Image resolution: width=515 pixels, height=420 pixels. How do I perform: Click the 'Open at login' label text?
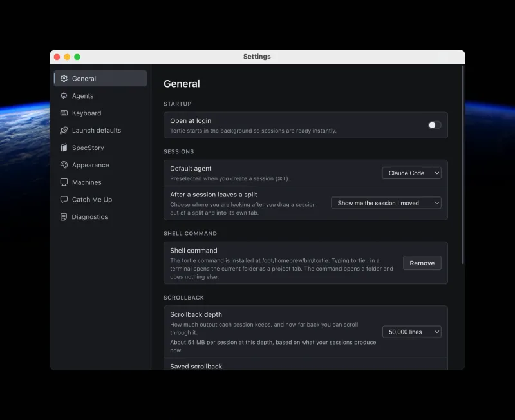191,120
